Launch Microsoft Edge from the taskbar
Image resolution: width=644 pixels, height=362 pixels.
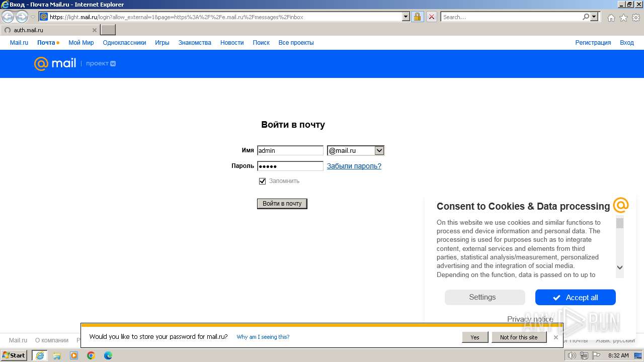tap(108, 355)
